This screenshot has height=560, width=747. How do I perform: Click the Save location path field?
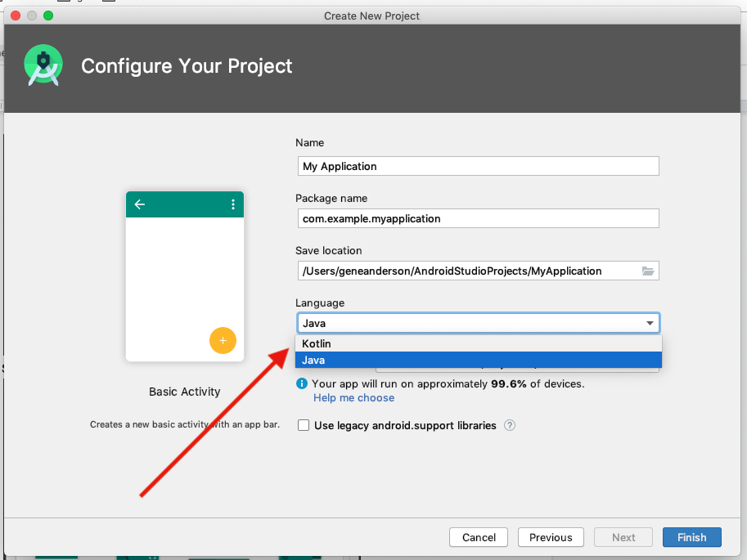pyautogui.click(x=466, y=271)
